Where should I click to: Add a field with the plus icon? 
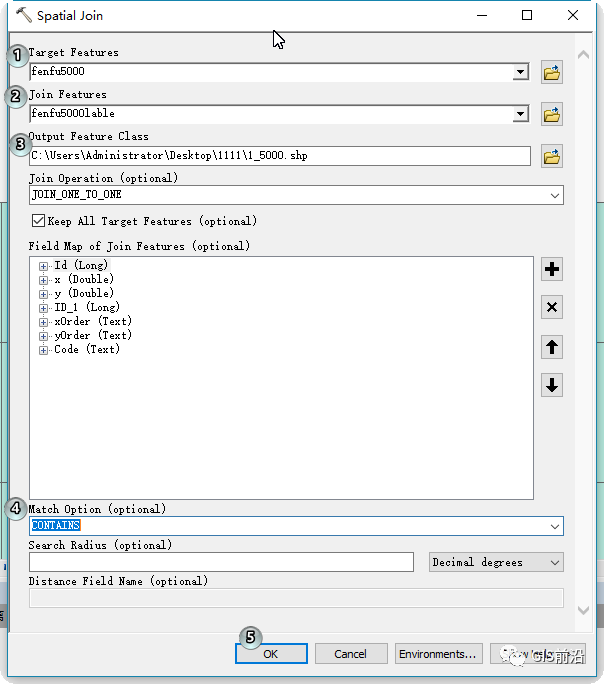[552, 269]
